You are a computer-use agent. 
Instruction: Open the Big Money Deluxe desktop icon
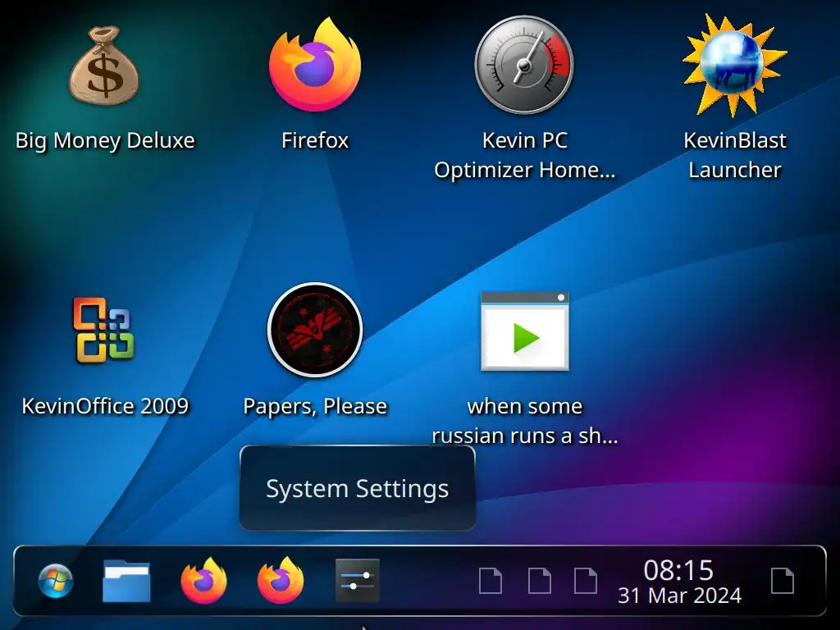tap(104, 66)
